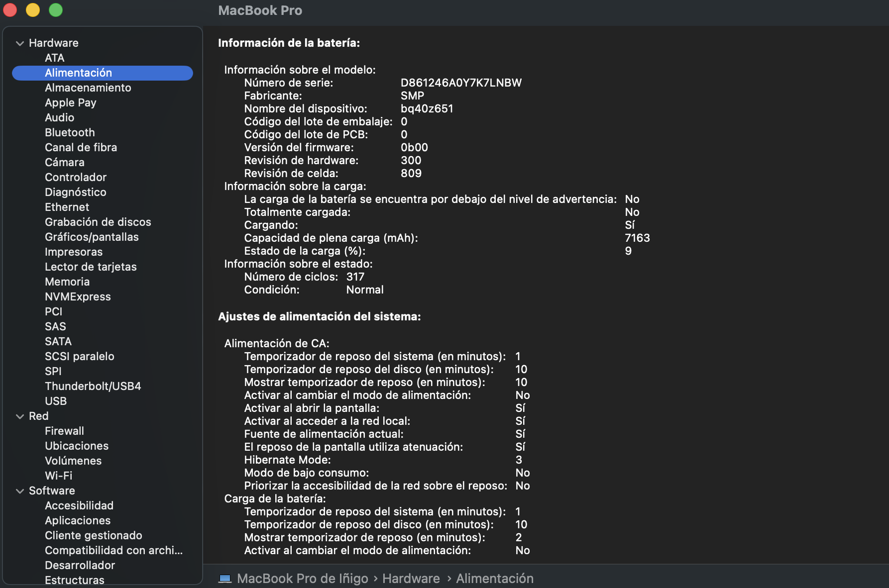Screen dimensions: 889x588
Task: Click the Red category label
Action: point(38,416)
